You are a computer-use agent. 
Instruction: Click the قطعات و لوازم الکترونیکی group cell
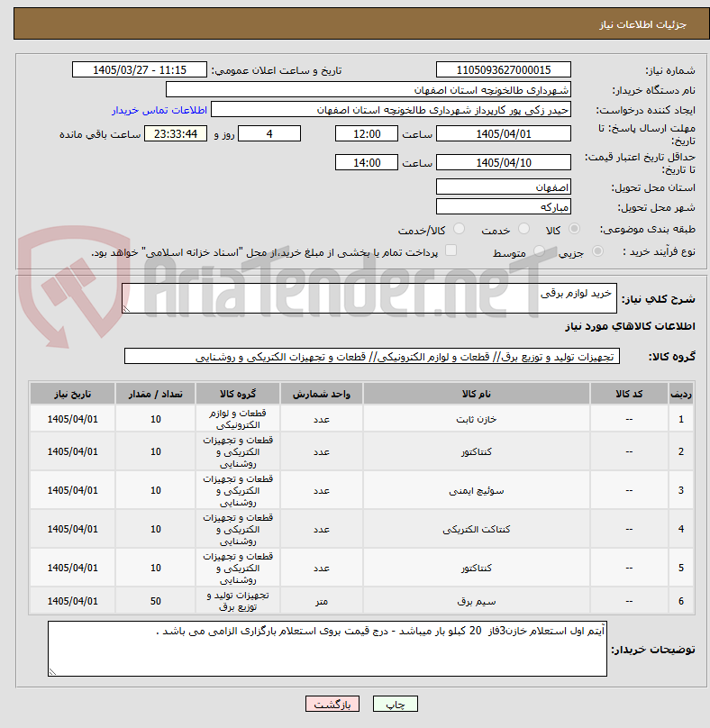[238, 419]
